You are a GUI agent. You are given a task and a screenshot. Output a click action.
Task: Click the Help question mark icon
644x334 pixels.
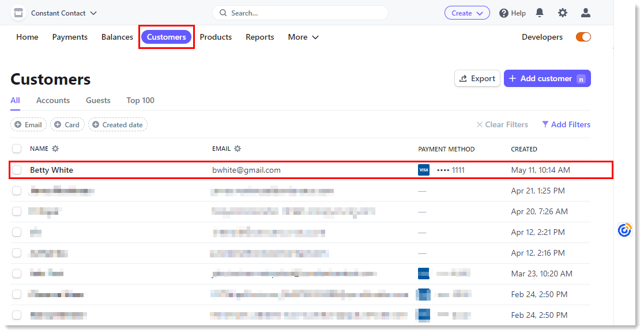point(503,13)
